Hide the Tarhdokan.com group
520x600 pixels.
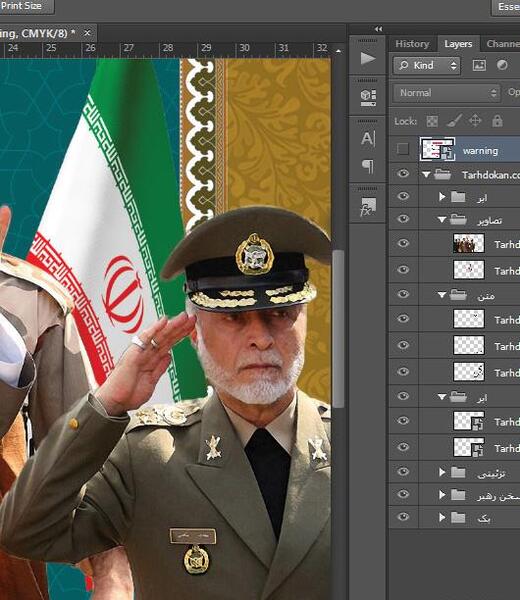[403, 174]
